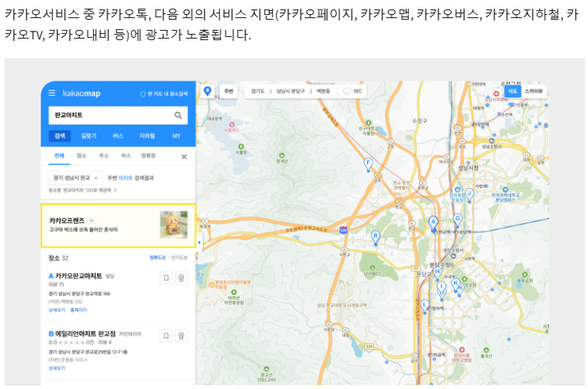Click 장소명 '판교아지트' 재검색 arrow link
Viewport: 588px width, 389px height.
tap(82, 190)
